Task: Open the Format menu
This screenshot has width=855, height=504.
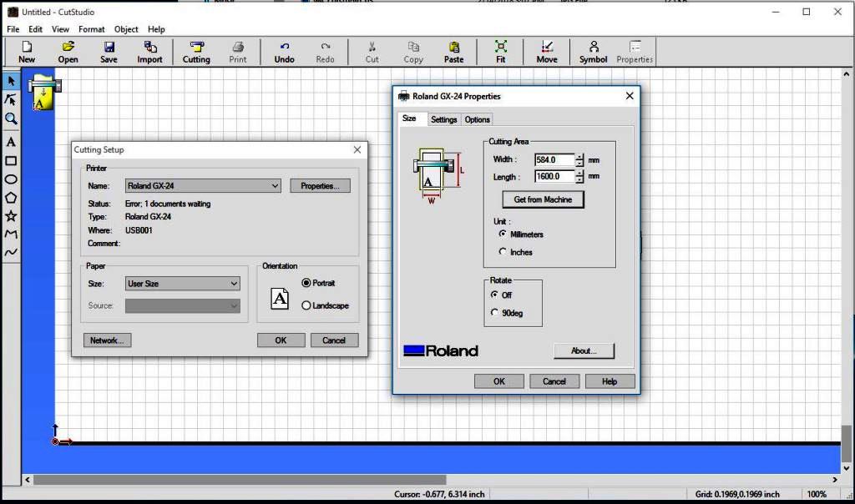Action: click(92, 29)
